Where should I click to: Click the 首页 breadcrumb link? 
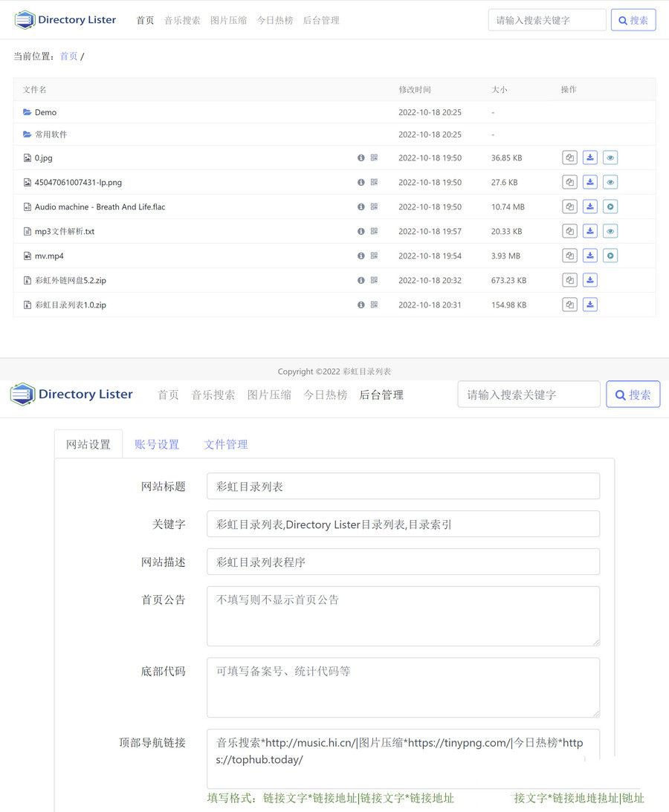[68, 55]
